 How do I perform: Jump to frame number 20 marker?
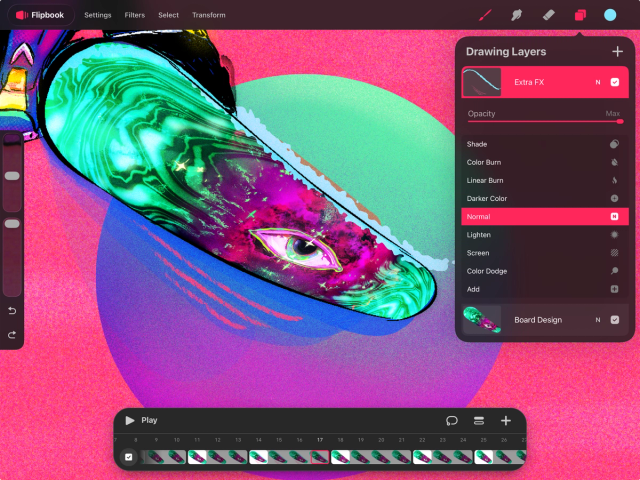tap(381, 440)
